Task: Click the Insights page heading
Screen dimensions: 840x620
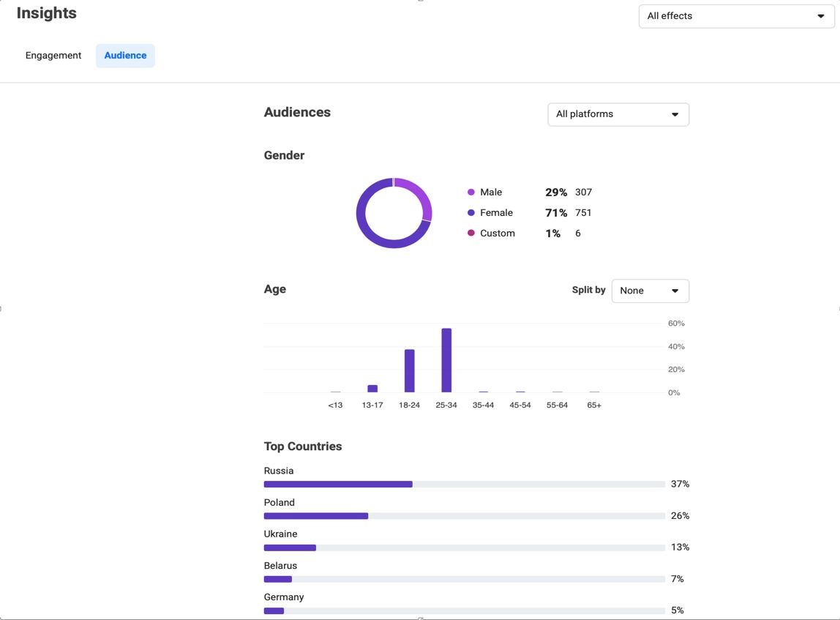Action: 46,13
